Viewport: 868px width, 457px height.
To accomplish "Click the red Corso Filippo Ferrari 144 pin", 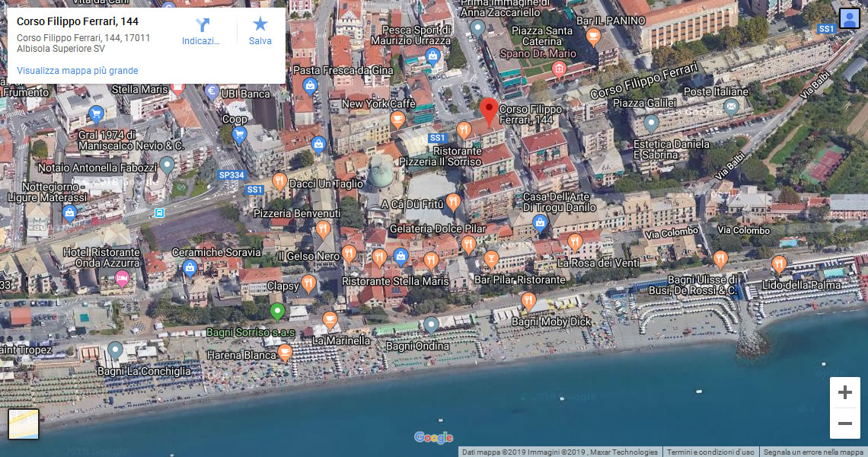I will [x=488, y=112].
